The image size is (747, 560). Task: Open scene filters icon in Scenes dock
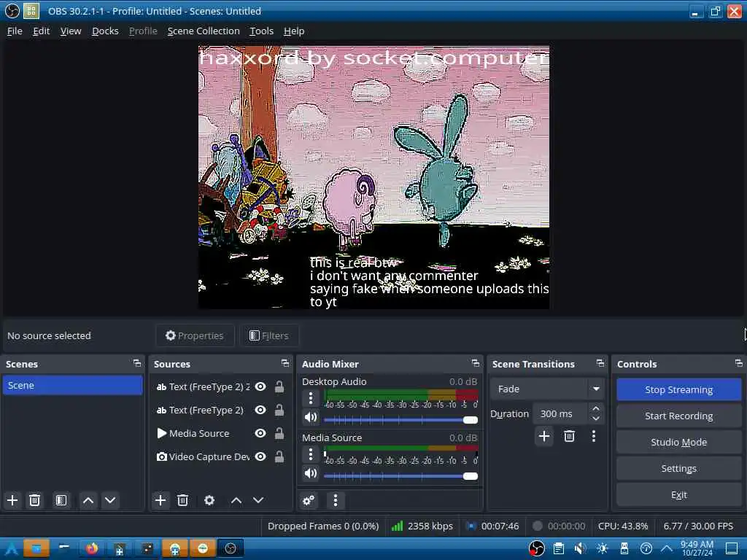coord(61,500)
